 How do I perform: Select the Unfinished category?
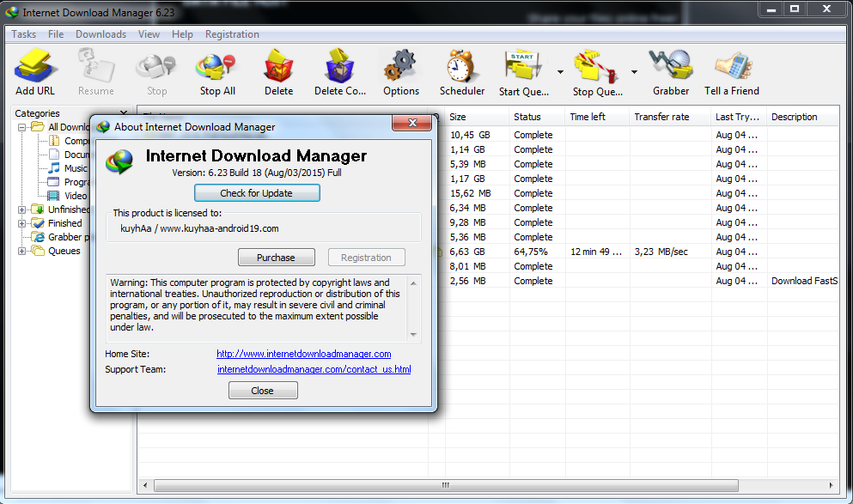click(x=69, y=209)
